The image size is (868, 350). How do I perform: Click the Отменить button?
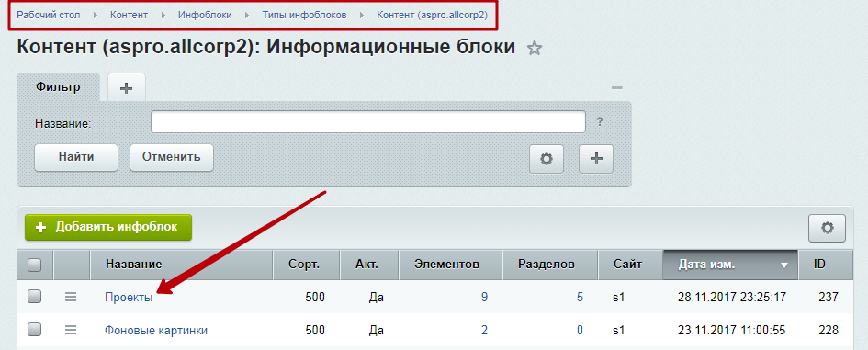point(172,157)
